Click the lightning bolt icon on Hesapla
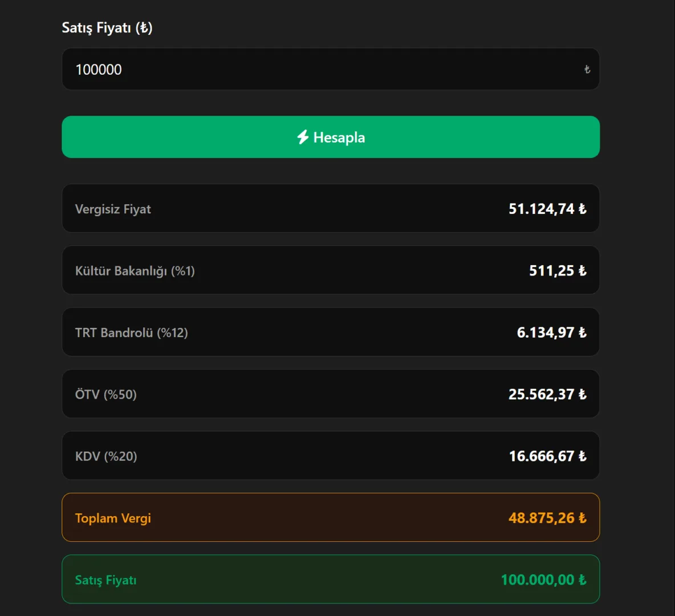The width and height of the screenshot is (675, 616). pos(303,137)
